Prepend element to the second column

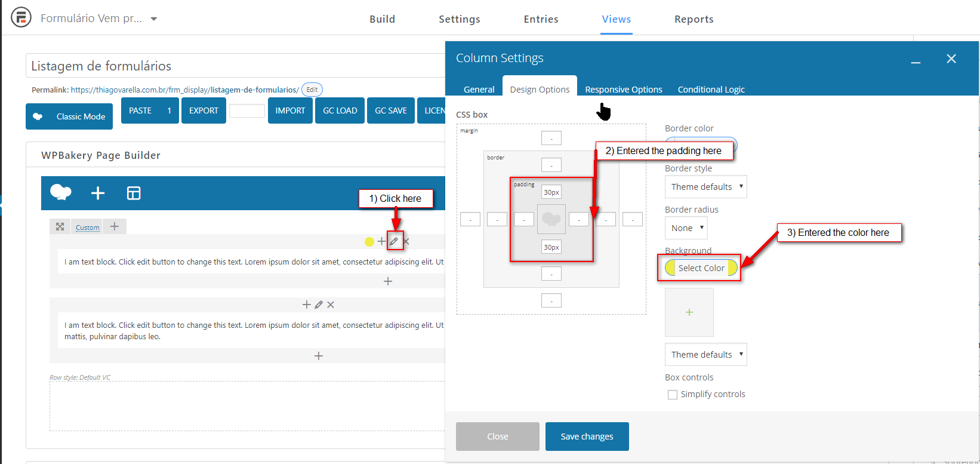[307, 305]
